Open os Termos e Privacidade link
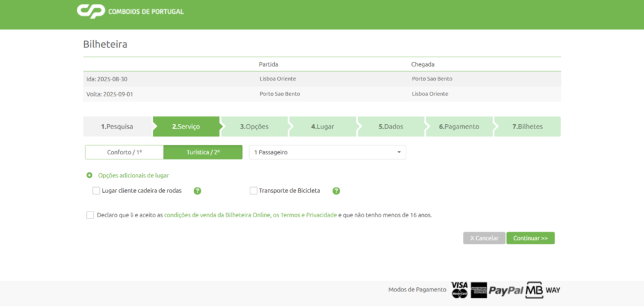Viewport: 644px width, 306px height. (304, 215)
